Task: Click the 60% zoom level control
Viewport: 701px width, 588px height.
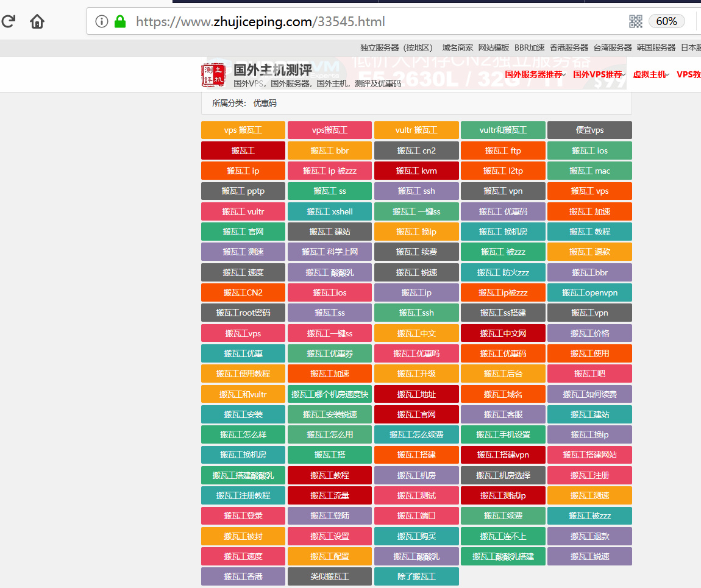Action: click(666, 21)
